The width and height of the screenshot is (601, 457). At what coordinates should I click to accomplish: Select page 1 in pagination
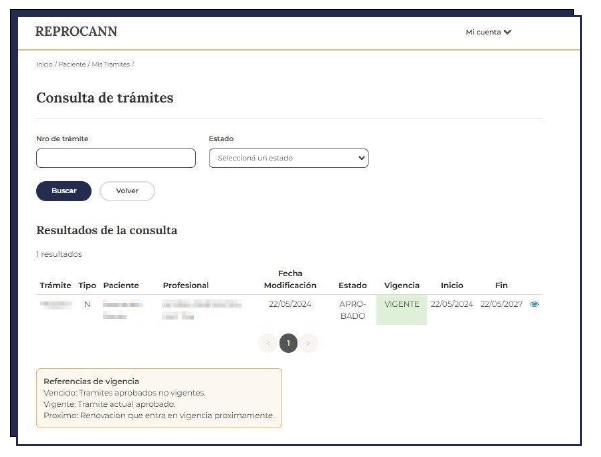(x=288, y=343)
